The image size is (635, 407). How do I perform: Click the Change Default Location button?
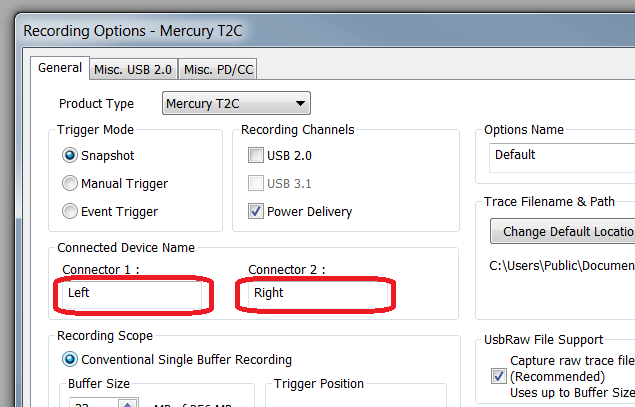click(566, 232)
